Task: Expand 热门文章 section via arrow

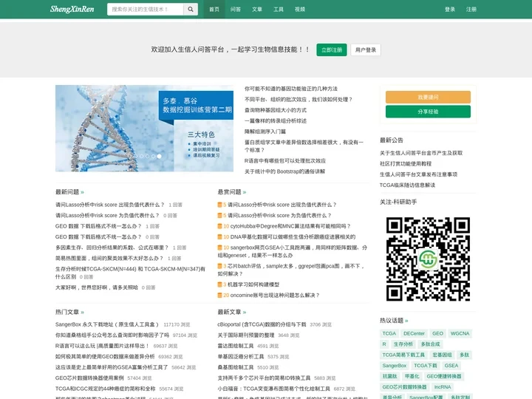Action: coord(82,312)
